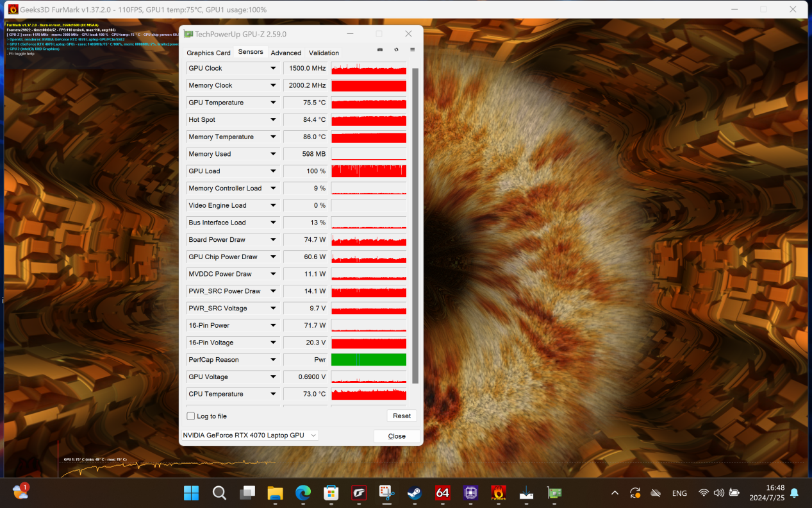Viewport: 812px width, 508px height.
Task: Open the Memory Used sensor dropdown
Action: 274,154
